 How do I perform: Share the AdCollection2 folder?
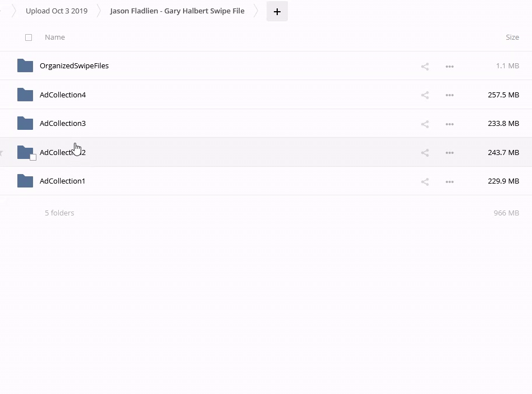tap(424, 153)
